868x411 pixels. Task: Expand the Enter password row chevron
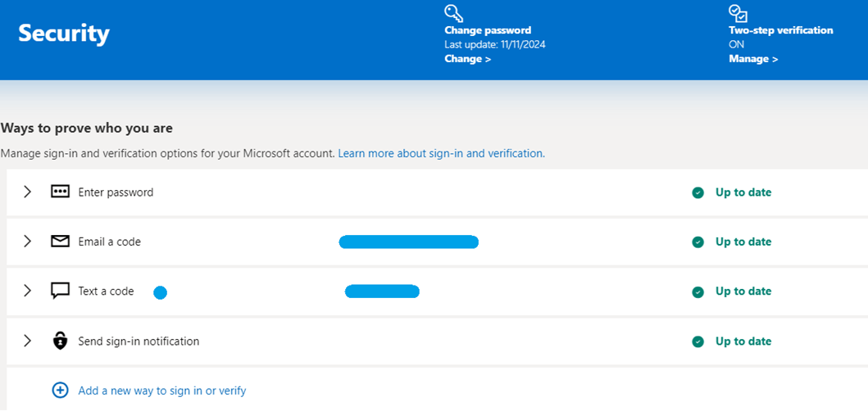pyautogui.click(x=27, y=192)
